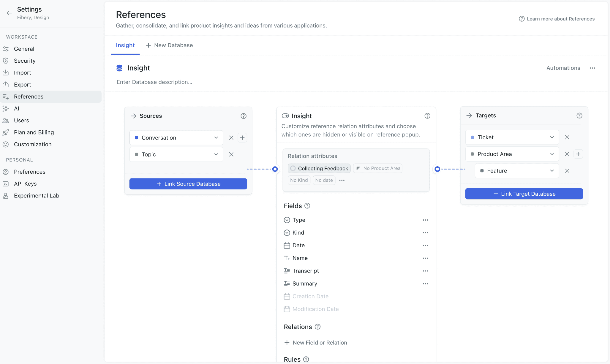
Task: Open Learn more about References link
Action: tap(557, 19)
